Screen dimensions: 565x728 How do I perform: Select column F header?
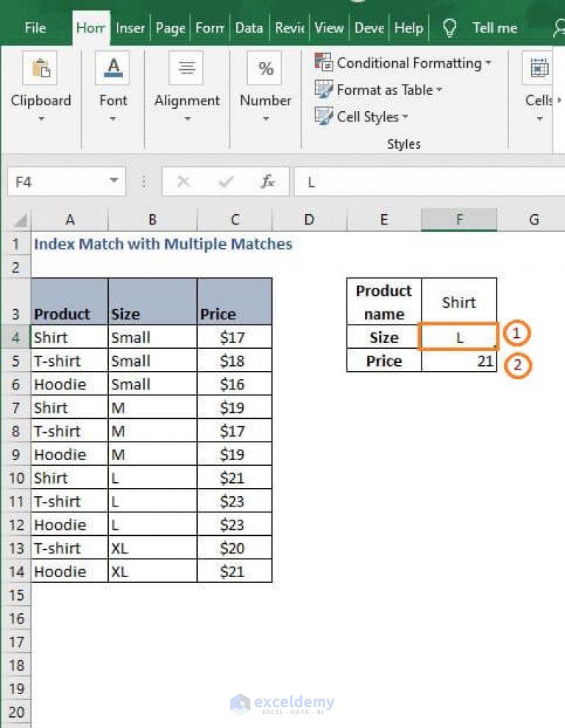[x=459, y=219]
